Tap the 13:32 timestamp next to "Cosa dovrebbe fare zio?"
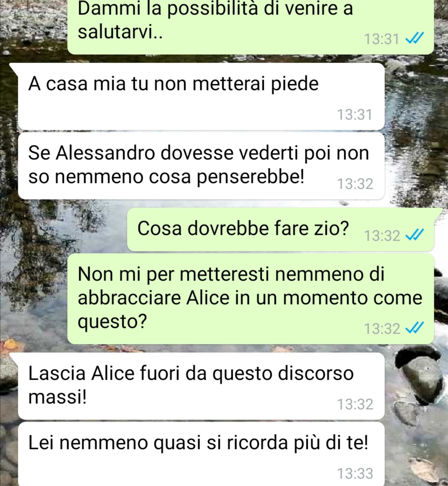448x486 pixels. pyautogui.click(x=382, y=236)
